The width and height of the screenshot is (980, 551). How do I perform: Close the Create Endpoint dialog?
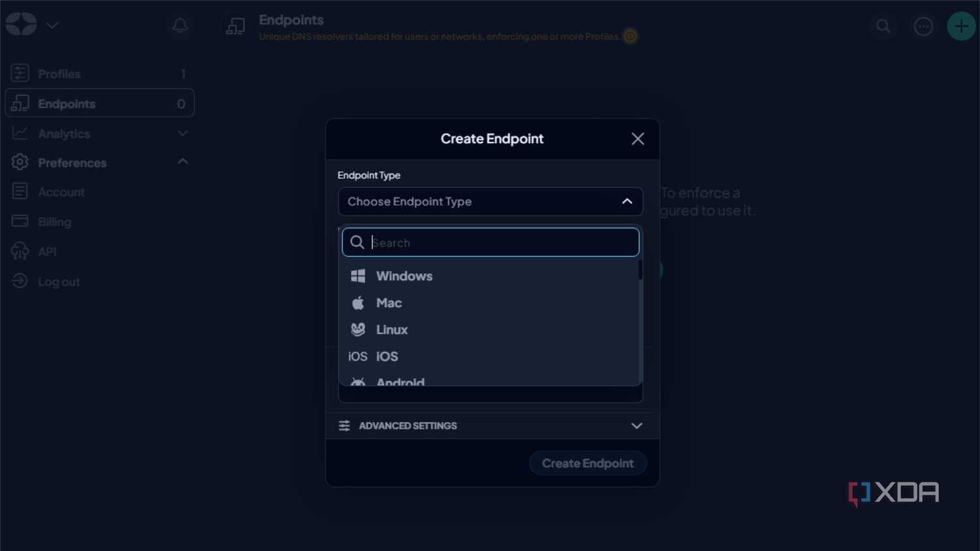[x=638, y=139]
